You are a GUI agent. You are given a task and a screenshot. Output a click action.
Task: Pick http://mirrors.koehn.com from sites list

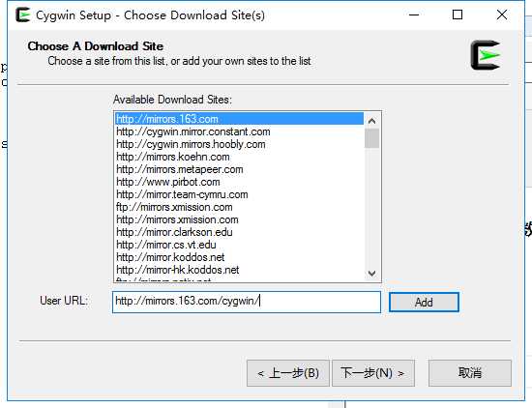coord(239,157)
